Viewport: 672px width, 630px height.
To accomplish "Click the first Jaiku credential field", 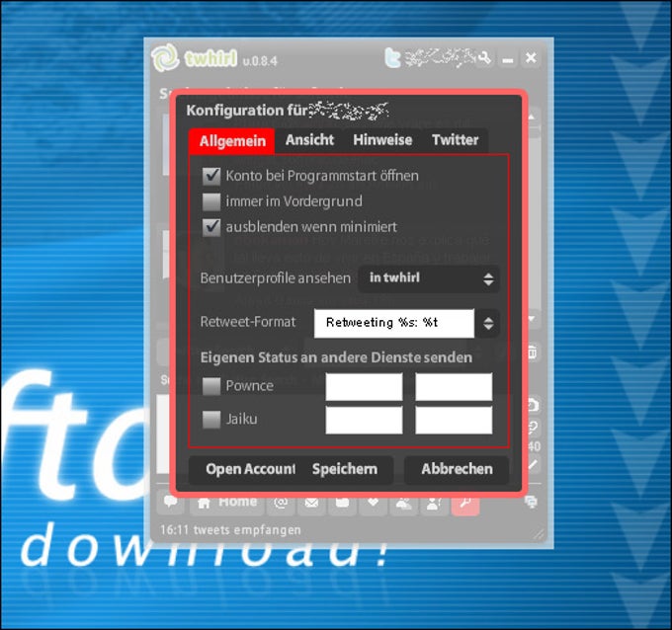I will pos(364,420).
